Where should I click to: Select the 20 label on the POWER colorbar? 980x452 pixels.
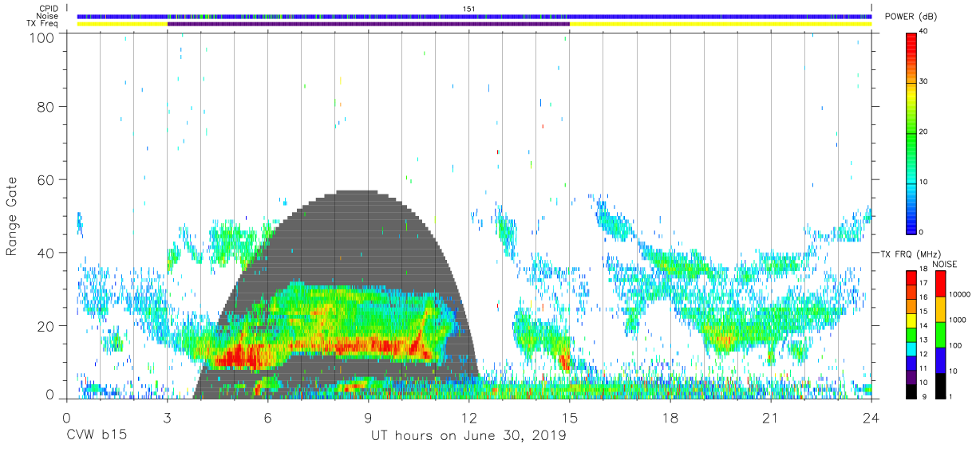[924, 132]
